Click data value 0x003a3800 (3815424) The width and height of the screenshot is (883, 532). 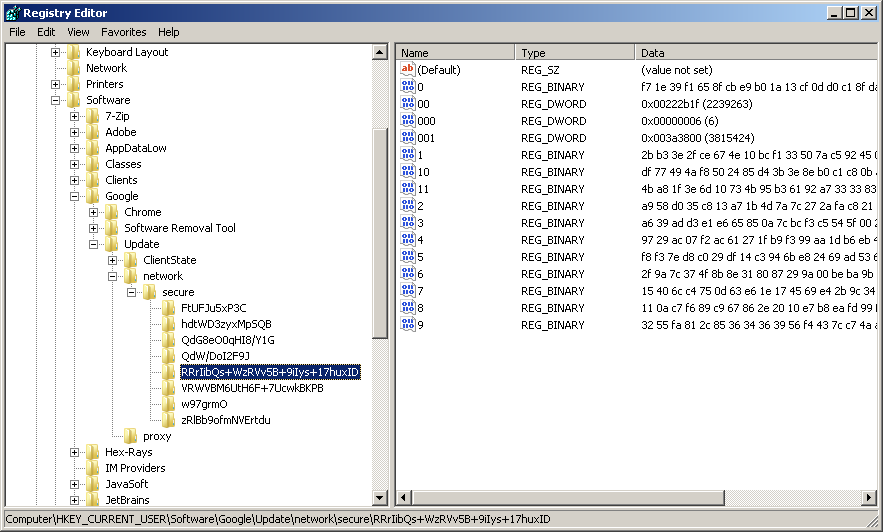click(x=698, y=138)
